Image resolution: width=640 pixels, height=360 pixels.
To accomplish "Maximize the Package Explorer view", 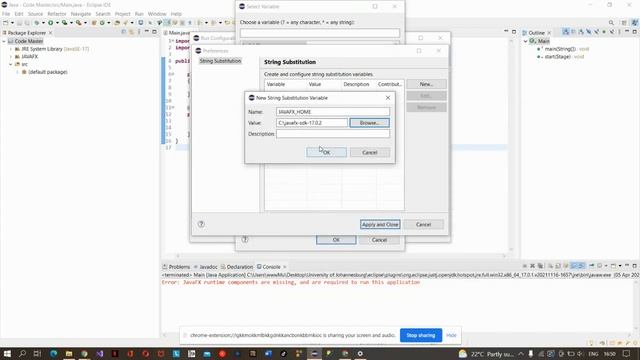I will click(x=154, y=32).
